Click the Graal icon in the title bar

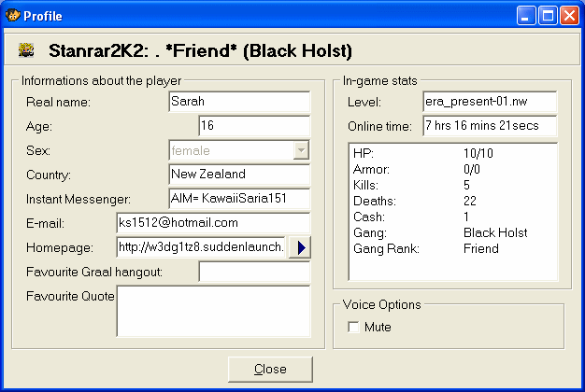click(x=12, y=15)
